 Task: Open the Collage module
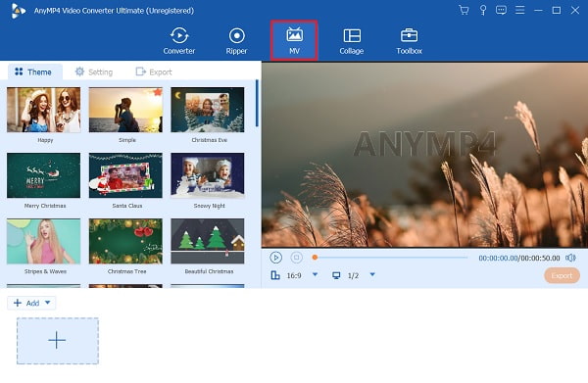pyautogui.click(x=352, y=41)
